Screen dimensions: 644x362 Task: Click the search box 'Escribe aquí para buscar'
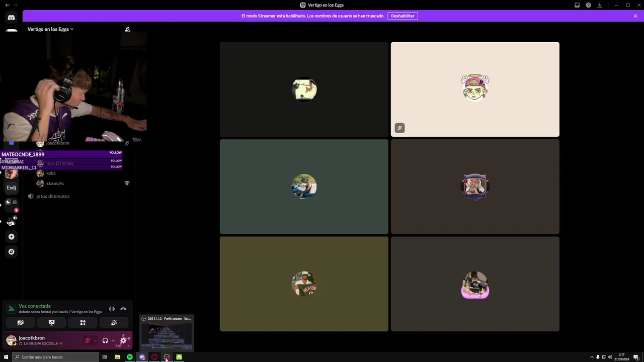tap(55, 357)
